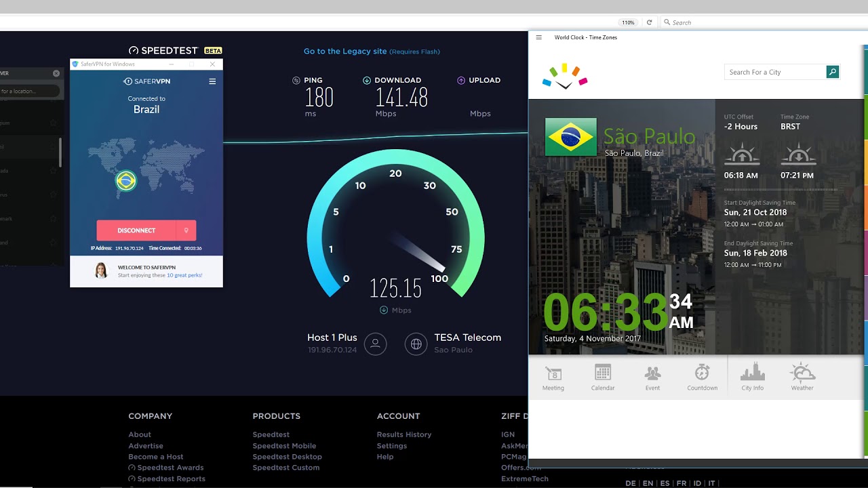This screenshot has width=868, height=488.
Task: Click the ping value '180'
Action: point(319,98)
